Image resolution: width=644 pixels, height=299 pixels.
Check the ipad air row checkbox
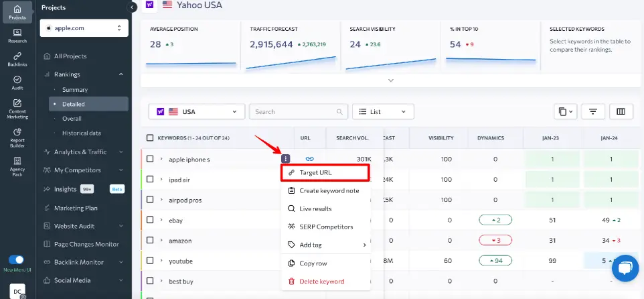coord(150,179)
